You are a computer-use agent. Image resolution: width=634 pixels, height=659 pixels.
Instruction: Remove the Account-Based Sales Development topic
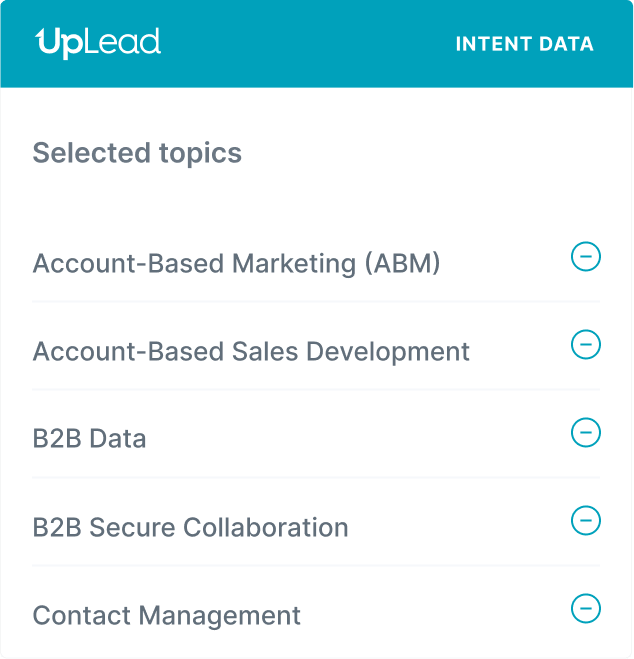(x=585, y=345)
